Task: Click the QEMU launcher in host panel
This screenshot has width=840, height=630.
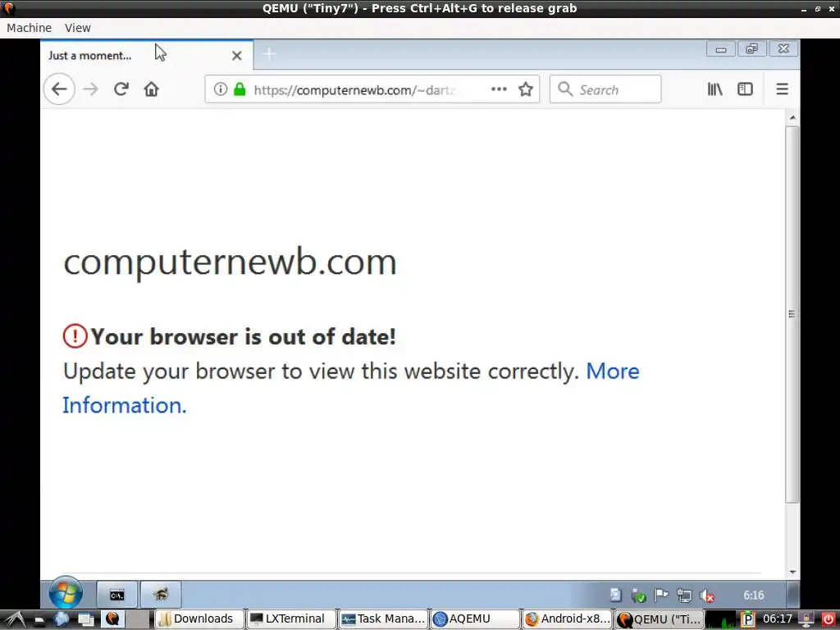Action: tap(112, 619)
